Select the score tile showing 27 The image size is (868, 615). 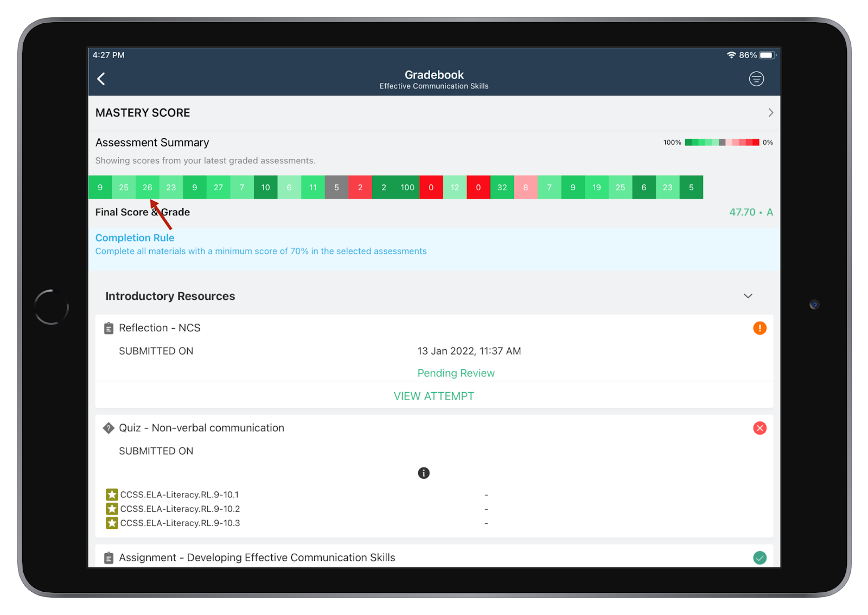click(x=218, y=188)
